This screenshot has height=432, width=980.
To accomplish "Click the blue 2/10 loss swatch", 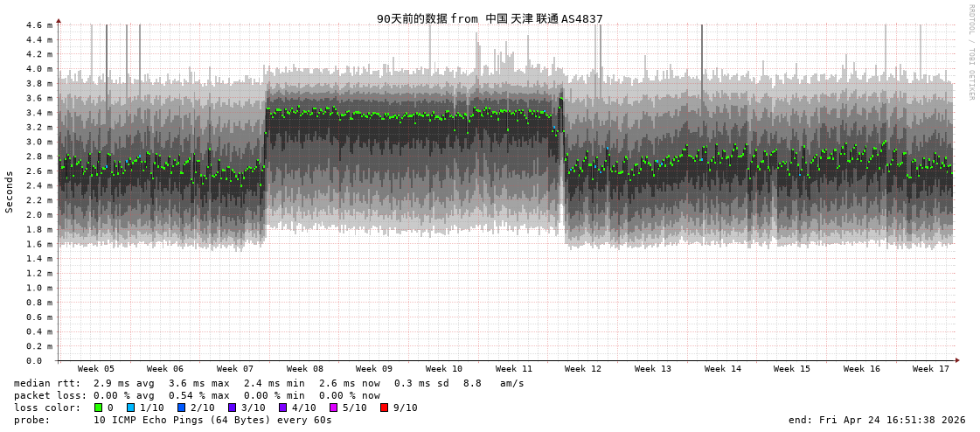I will pos(181,408).
